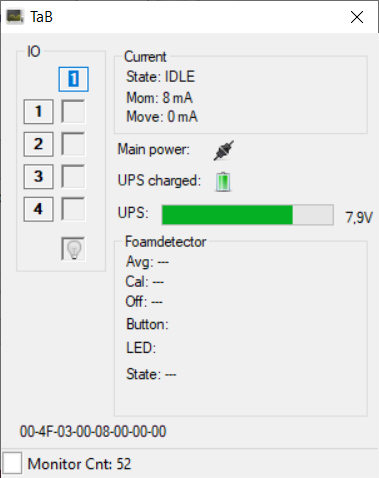Click the 7,9V UPS voltage reading

359,218
